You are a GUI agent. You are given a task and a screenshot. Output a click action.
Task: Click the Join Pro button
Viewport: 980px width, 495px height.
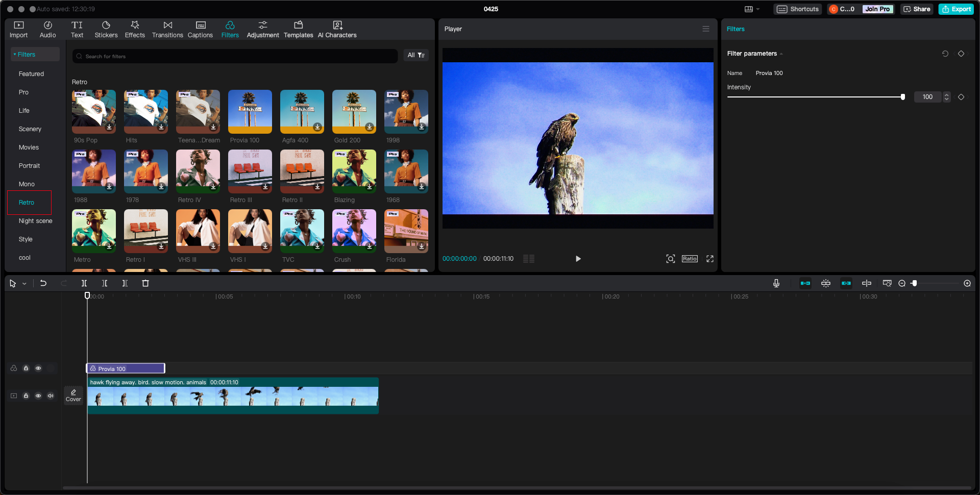pos(877,9)
